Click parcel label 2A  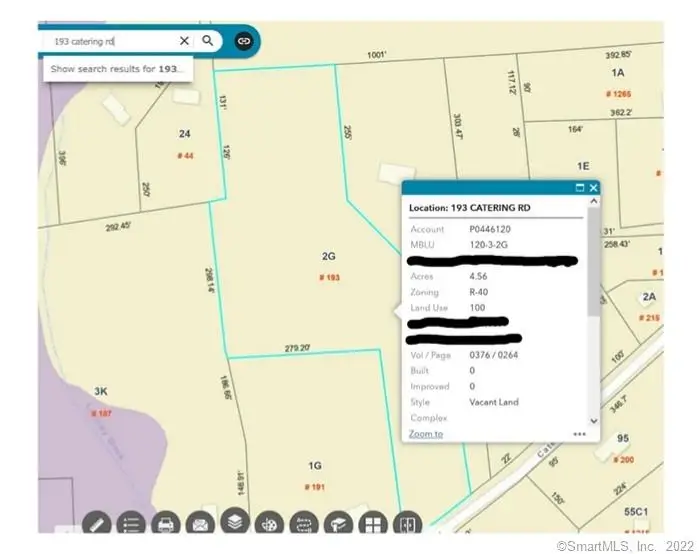649,297
